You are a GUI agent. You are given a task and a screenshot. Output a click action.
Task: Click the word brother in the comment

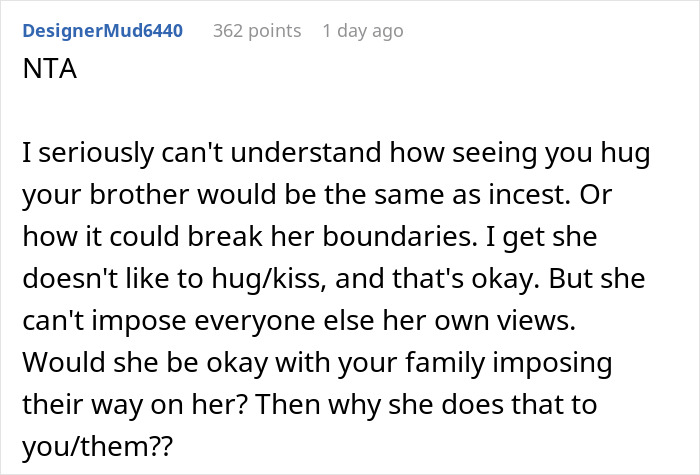140,195
